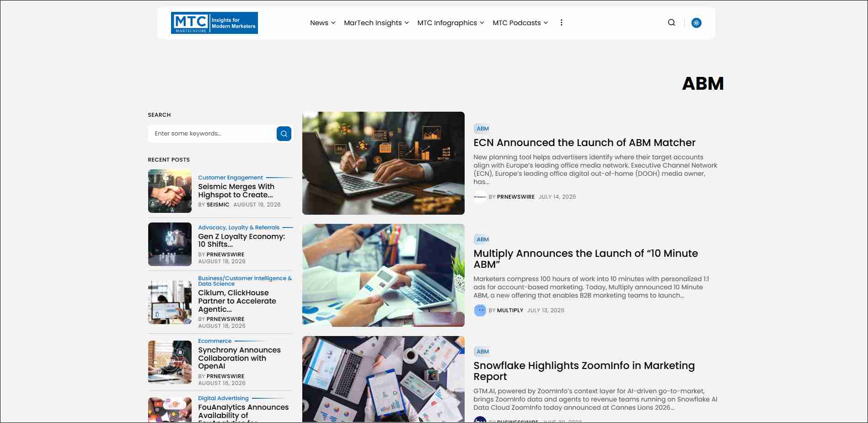Image resolution: width=868 pixels, height=423 pixels.
Task: Click the PRNewswire author avatar for ECN article
Action: click(480, 197)
